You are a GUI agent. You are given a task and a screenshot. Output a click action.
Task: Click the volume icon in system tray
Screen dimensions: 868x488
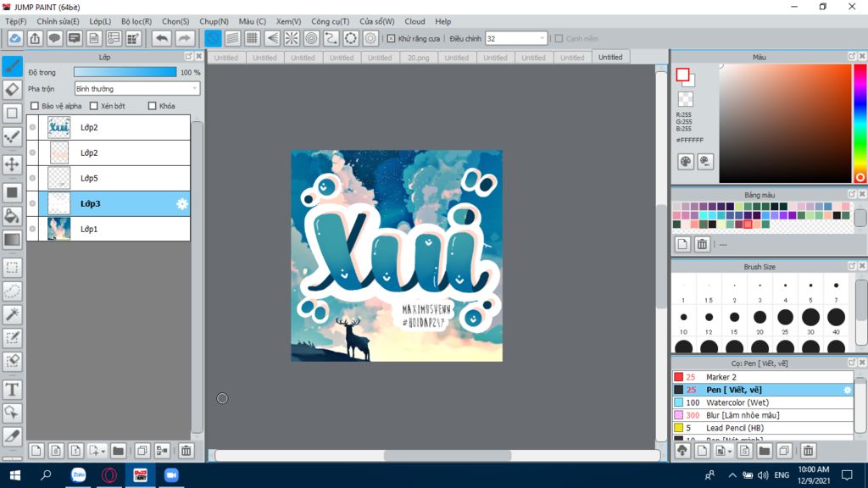tap(763, 475)
